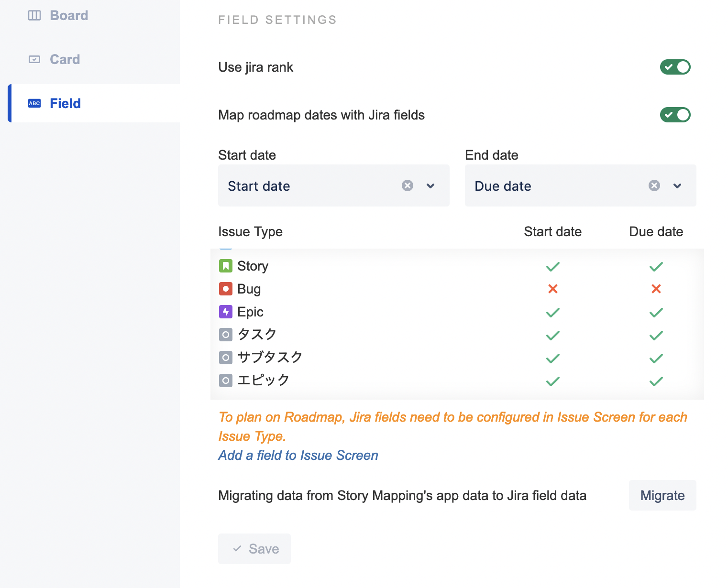Clear the Start date field selection

click(408, 185)
